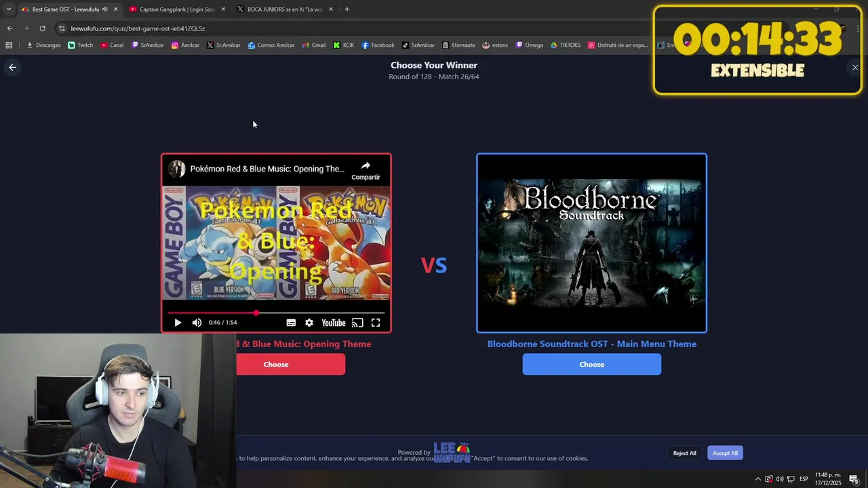Click the ESP language indicator
868x488 pixels.
804,479
